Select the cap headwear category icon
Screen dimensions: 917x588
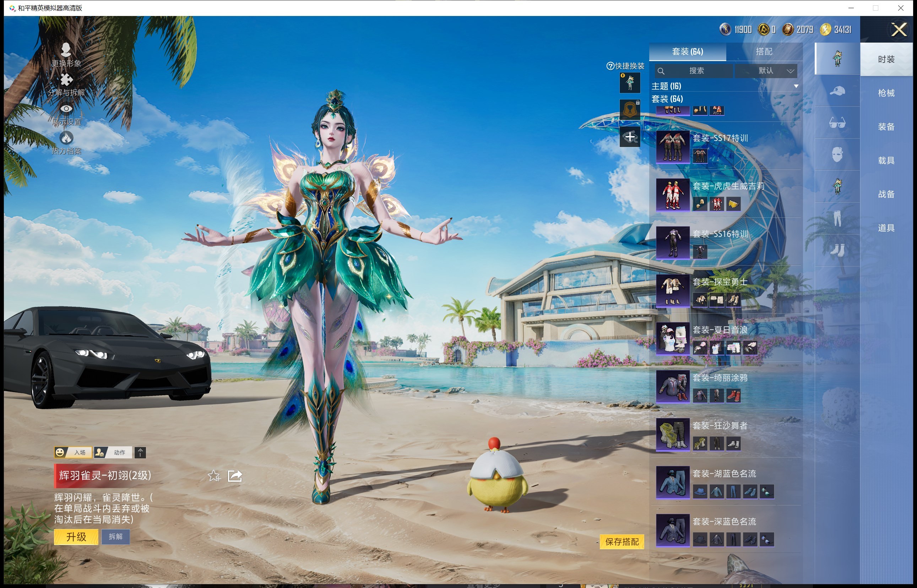[x=837, y=91]
